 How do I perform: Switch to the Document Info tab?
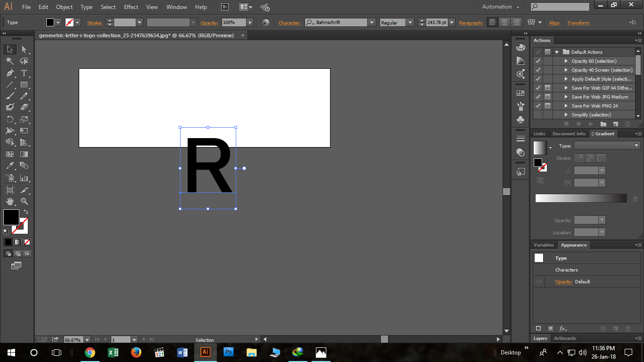coord(569,133)
